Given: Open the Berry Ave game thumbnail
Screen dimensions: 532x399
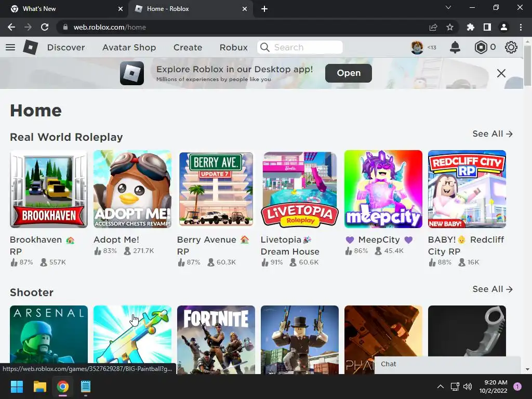Looking at the screenshot, I should click(216, 189).
